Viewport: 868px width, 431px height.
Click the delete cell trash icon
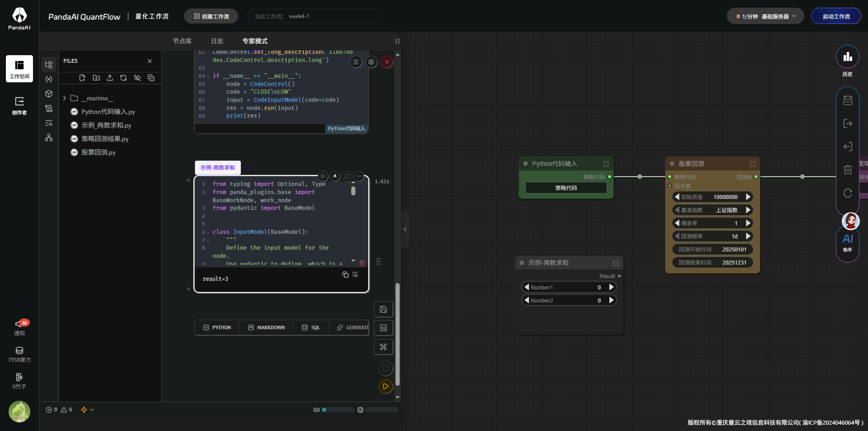click(362, 263)
